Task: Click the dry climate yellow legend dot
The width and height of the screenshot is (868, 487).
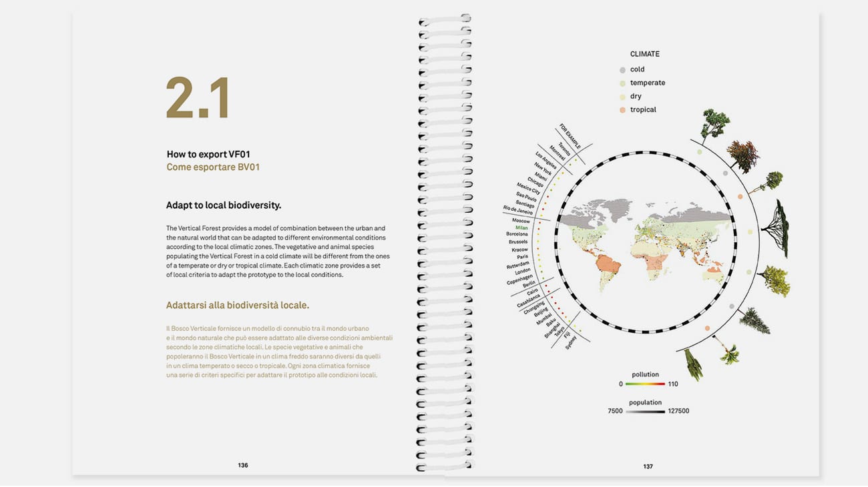Action: 623,96
